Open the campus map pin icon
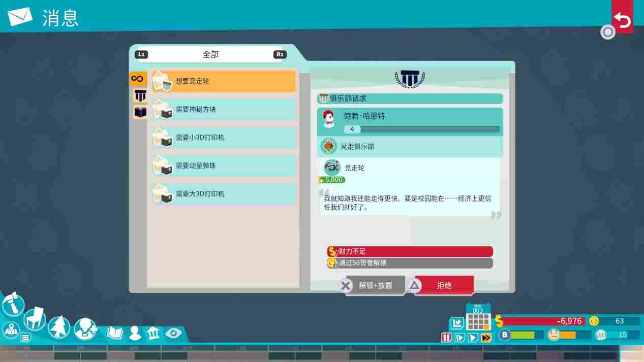644x362 pixels. (x=11, y=331)
